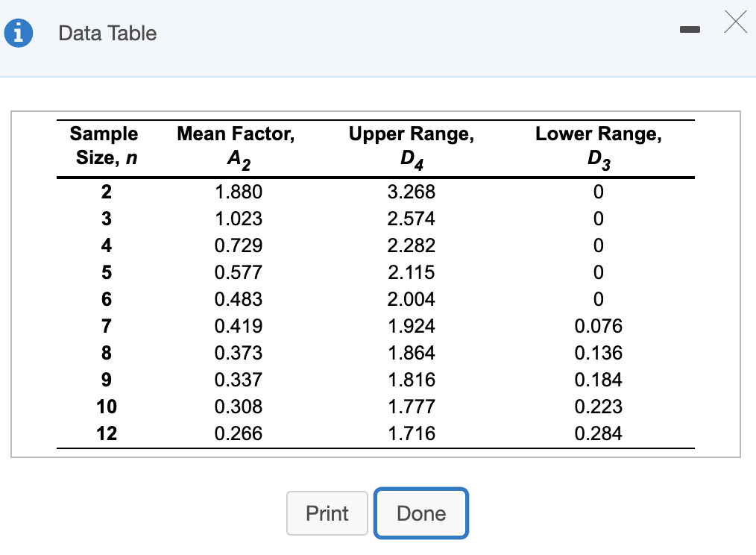756x555 pixels.
Task: Click the value 1.716 in the table
Action: click(411, 433)
